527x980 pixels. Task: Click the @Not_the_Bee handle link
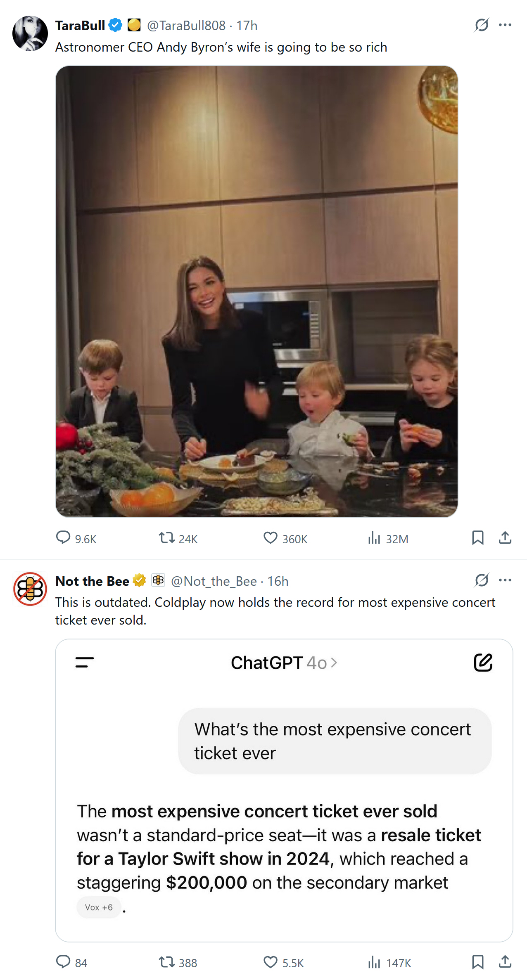tap(214, 581)
